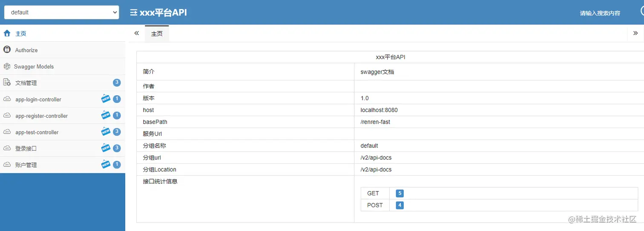Click the 分组Location row label

[x=159, y=169]
